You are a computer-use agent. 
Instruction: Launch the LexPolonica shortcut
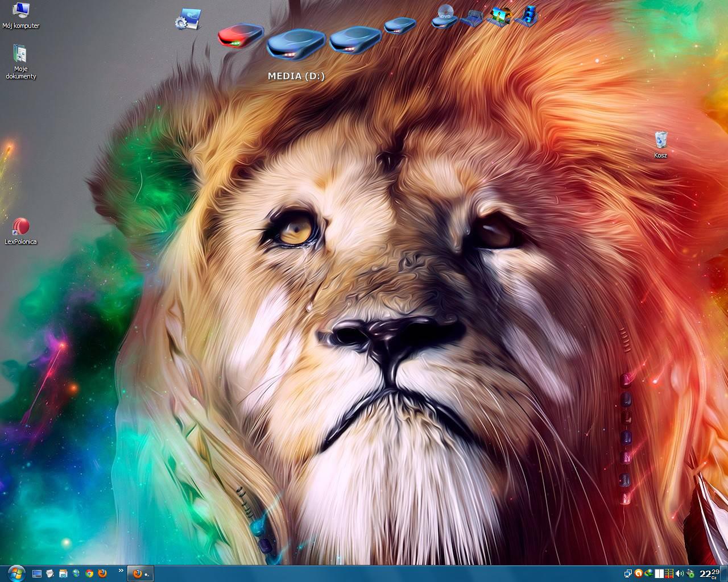[x=20, y=231]
